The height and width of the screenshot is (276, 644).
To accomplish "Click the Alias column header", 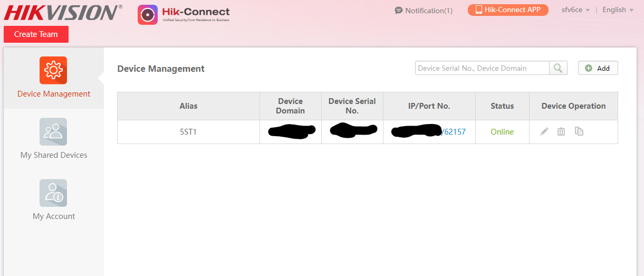I will pyautogui.click(x=188, y=106).
